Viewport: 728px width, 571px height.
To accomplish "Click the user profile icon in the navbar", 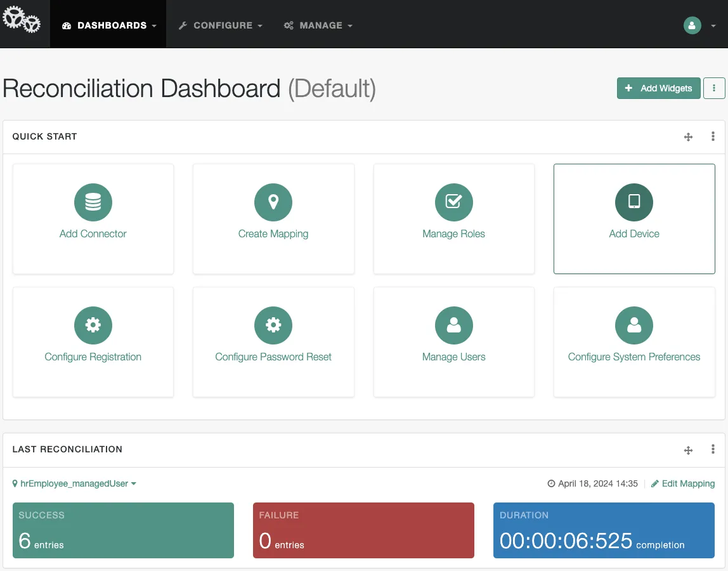I will tap(692, 26).
